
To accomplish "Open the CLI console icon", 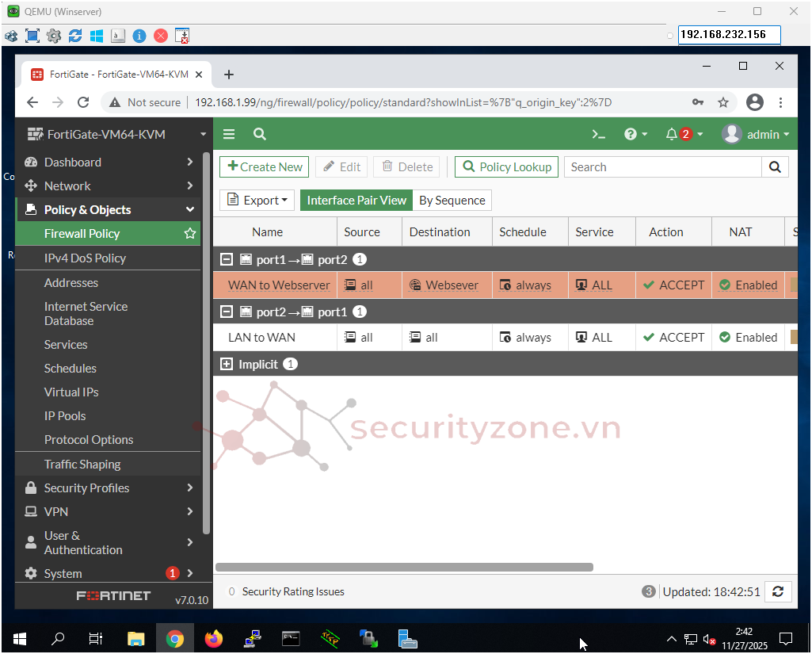I will coord(599,135).
